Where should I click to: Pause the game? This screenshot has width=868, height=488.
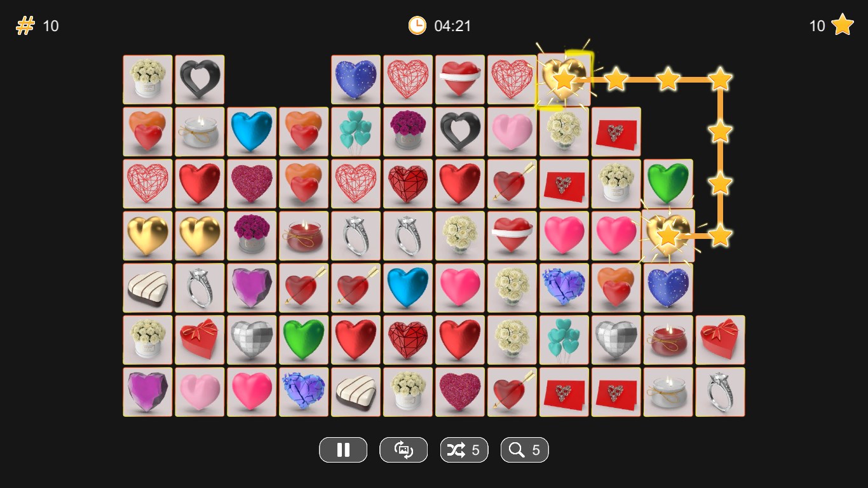point(343,450)
